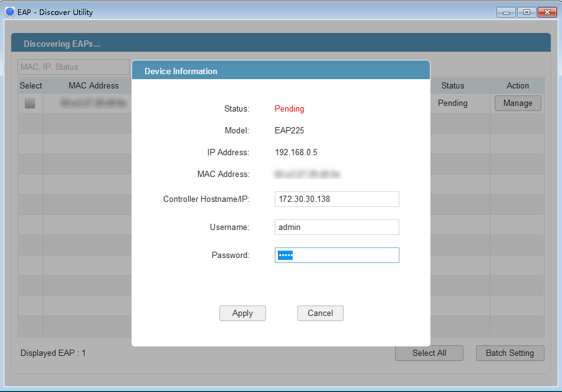Cancel the Device Information dialog
This screenshot has height=392, width=562.
click(x=320, y=313)
